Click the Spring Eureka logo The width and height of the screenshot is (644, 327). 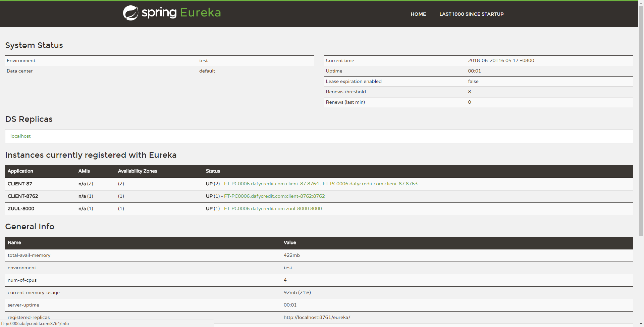172,13
